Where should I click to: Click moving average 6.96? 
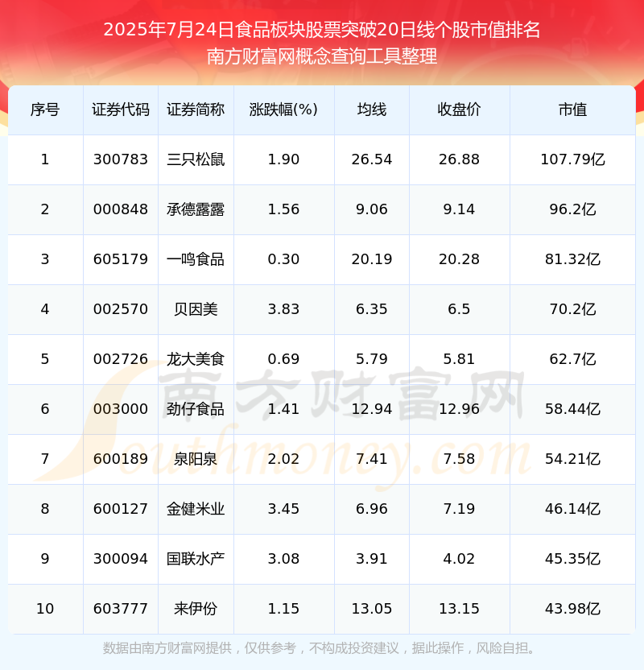coord(372,509)
